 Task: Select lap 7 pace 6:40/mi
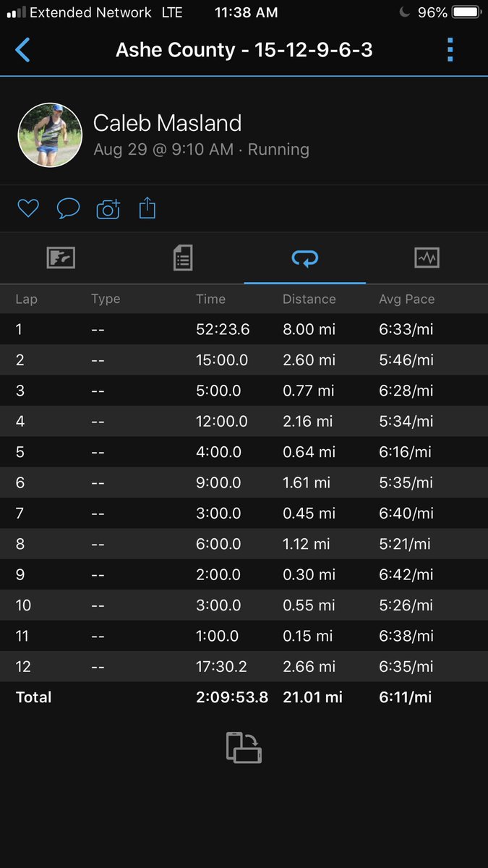point(406,514)
